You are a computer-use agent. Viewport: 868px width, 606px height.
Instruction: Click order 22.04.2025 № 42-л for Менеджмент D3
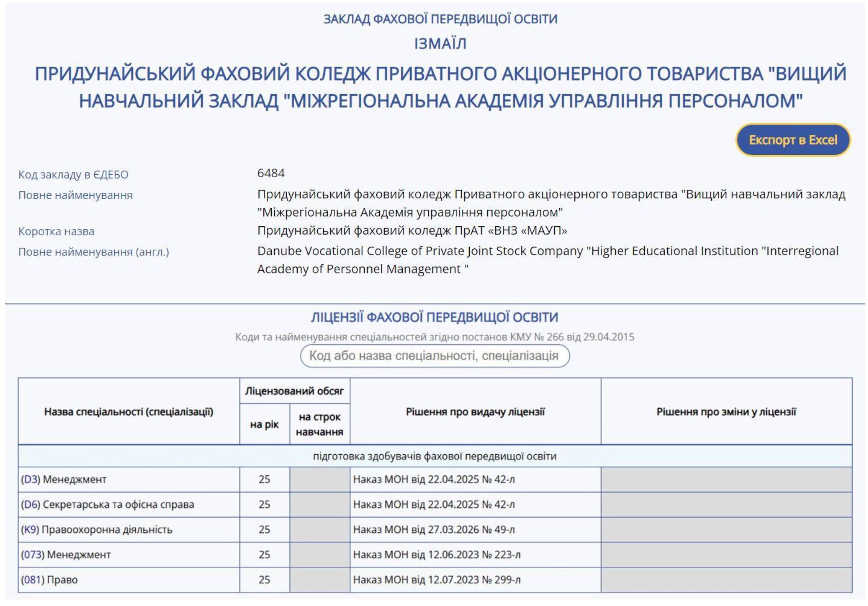434,479
